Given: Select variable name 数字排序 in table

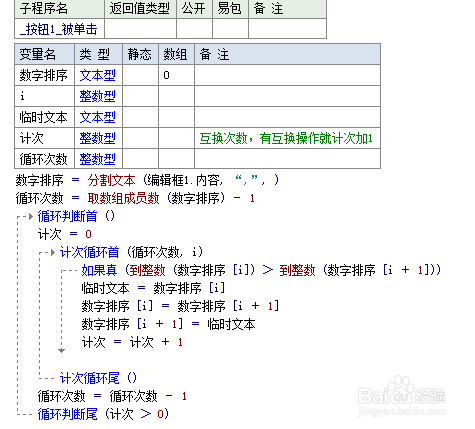Looking at the screenshot, I should (43, 75).
